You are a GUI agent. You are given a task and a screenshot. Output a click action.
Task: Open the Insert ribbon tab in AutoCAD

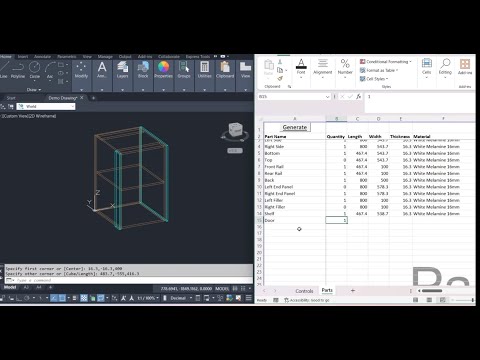pyautogui.click(x=23, y=56)
